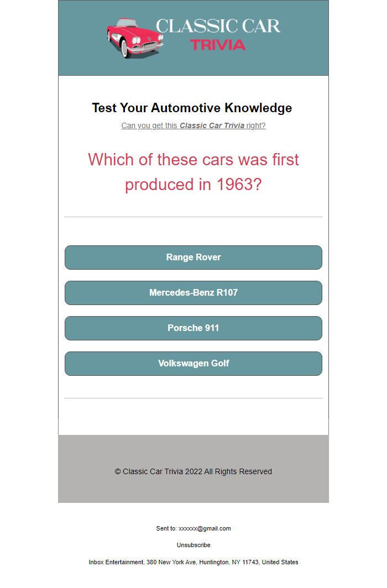Click the Test Your Automotive Knowledge title
Image resolution: width=387 pixels, height=588 pixels.
192,108
